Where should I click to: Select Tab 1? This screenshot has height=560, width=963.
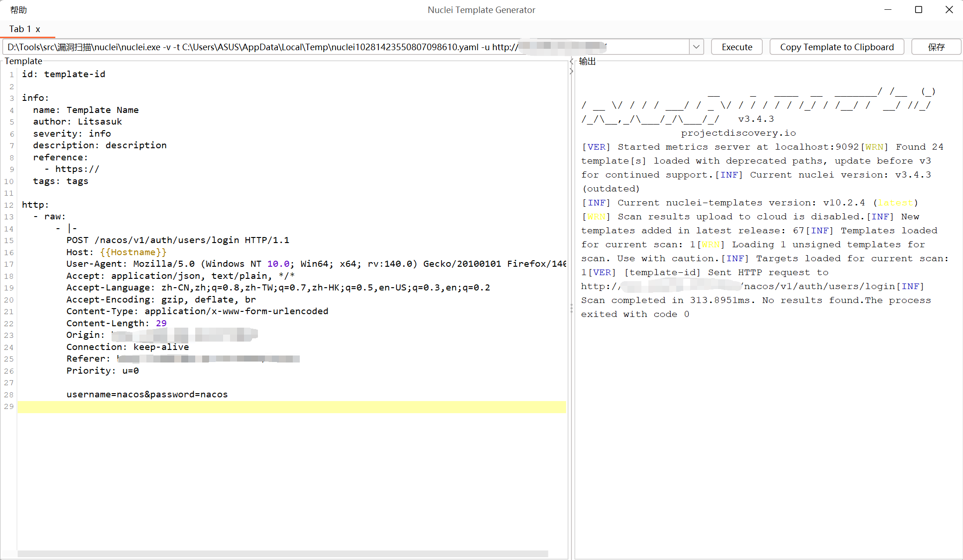20,29
